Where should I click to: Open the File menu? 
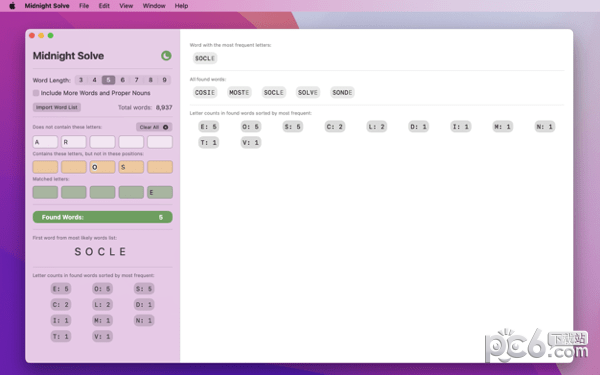tap(84, 6)
